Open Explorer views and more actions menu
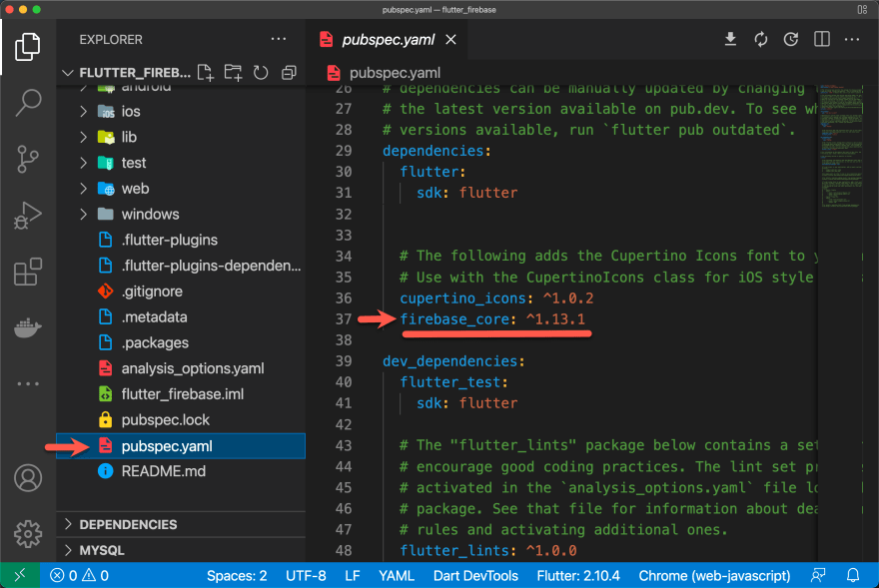This screenshot has height=588, width=879. coord(278,39)
